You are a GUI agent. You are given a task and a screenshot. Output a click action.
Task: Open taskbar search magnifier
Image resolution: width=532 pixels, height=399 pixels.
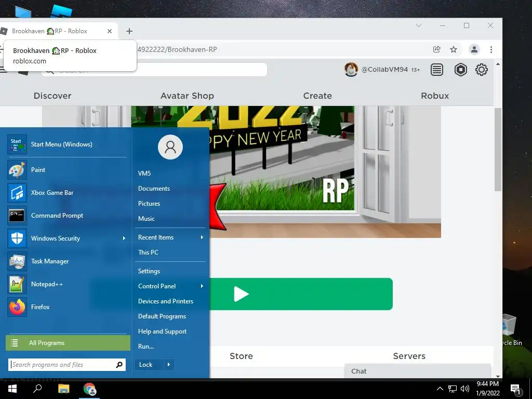pyautogui.click(x=37, y=389)
